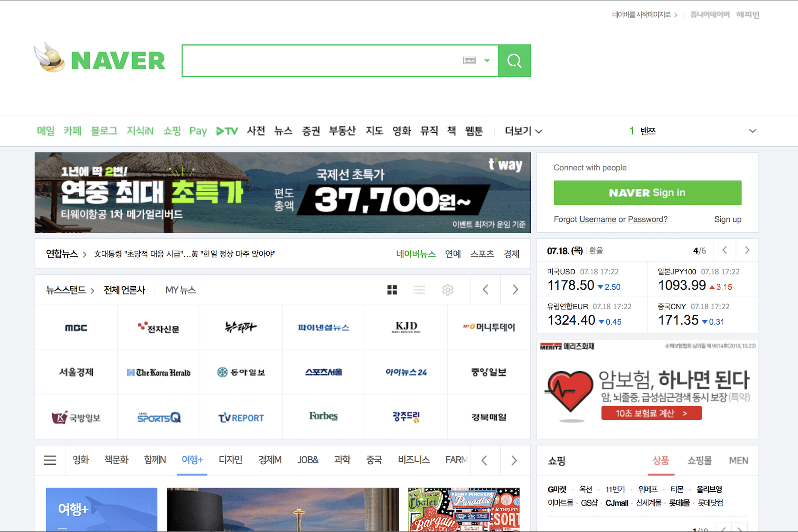
Task: Click the NAVER Sign in button
Action: point(648,193)
